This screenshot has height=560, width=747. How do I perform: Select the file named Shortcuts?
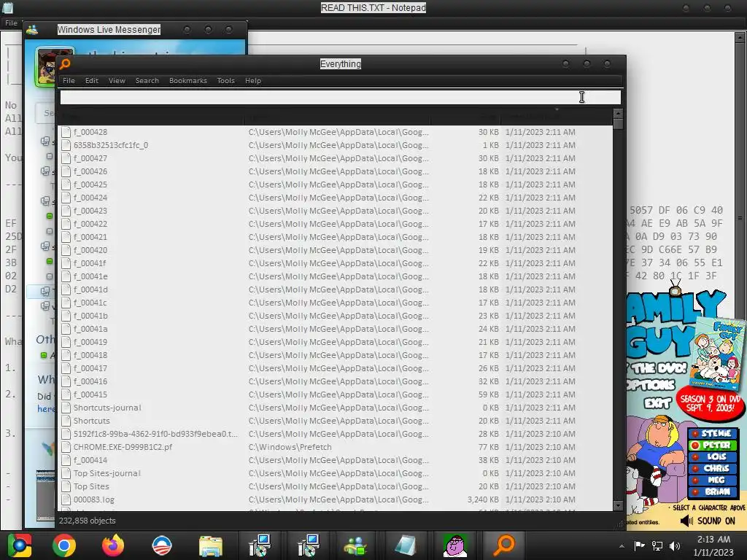[91, 421]
